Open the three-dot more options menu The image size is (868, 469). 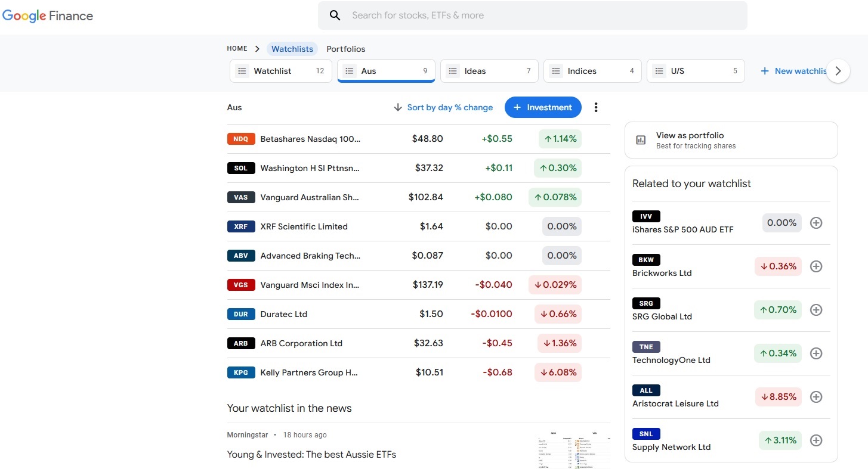tap(595, 107)
